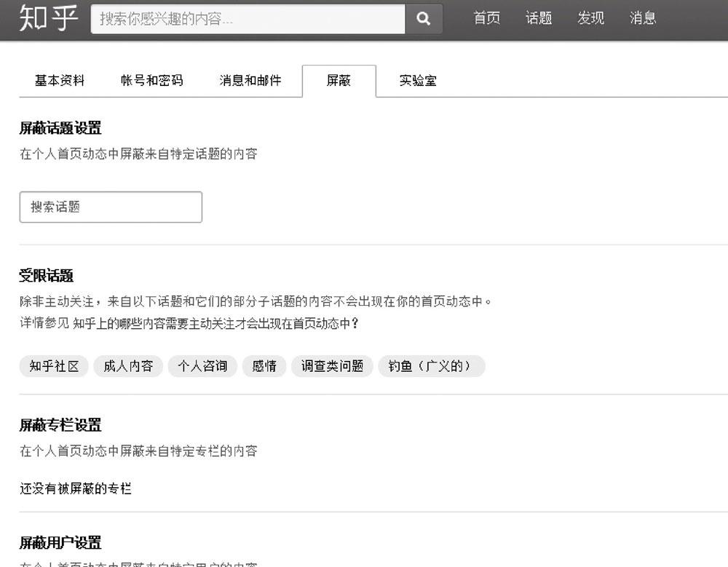
Task: Click the 搜索话题 input field
Action: click(x=111, y=207)
